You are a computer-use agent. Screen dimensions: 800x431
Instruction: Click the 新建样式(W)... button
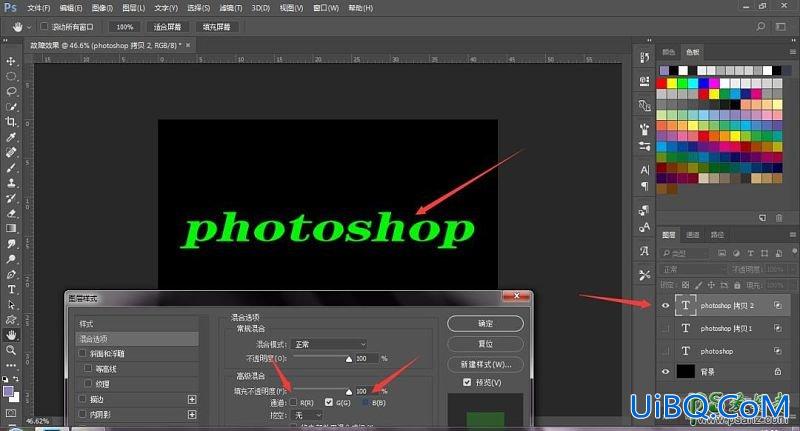pos(485,364)
